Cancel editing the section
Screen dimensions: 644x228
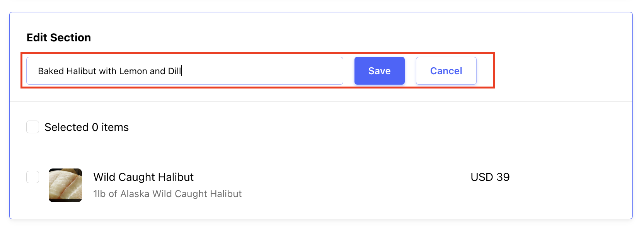point(446,71)
